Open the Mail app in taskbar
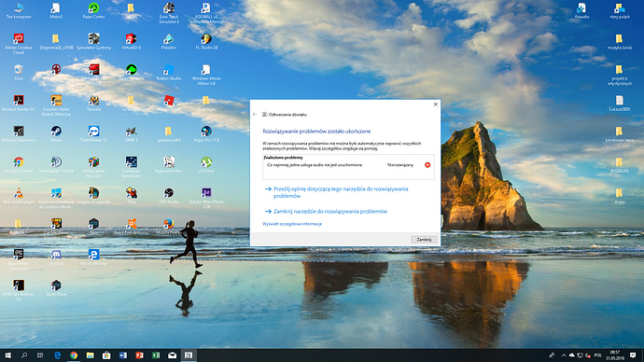Image resolution: width=644 pixels, height=362 pixels. coord(172,355)
